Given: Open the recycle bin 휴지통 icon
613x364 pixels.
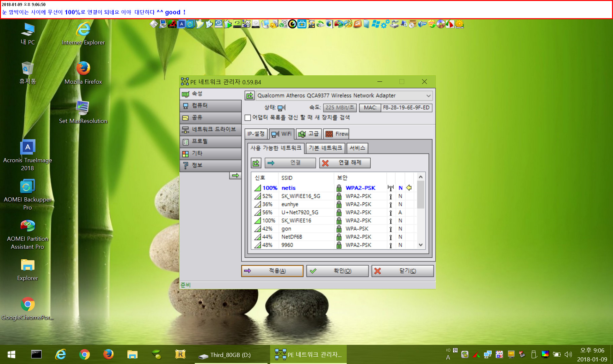Looking at the screenshot, I should (x=27, y=72).
